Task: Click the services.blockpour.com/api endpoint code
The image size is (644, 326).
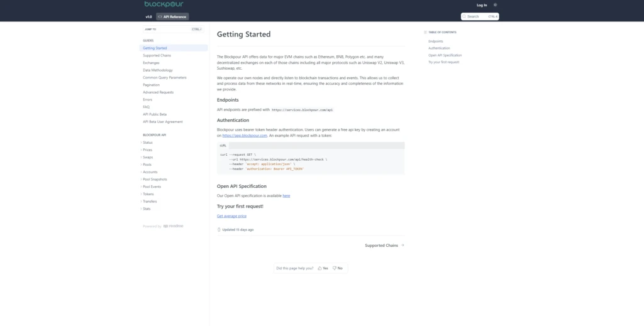Action: pos(303,111)
